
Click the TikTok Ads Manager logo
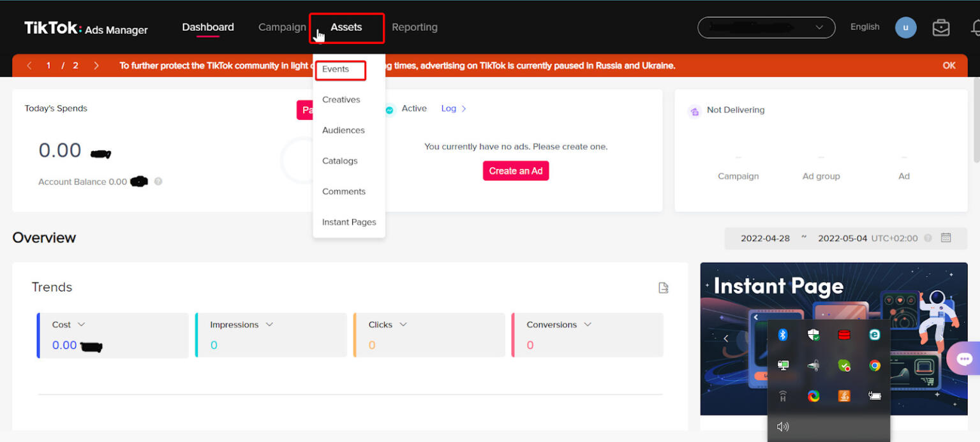tap(86, 28)
